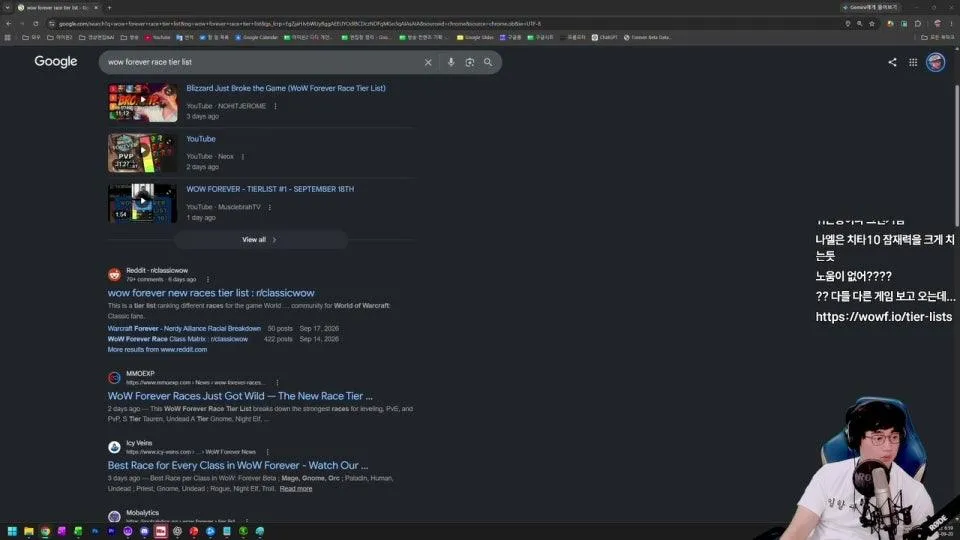Viewport: 960px width, 540px height.
Task: Launch Photoshop from the taskbar
Action: [95, 531]
